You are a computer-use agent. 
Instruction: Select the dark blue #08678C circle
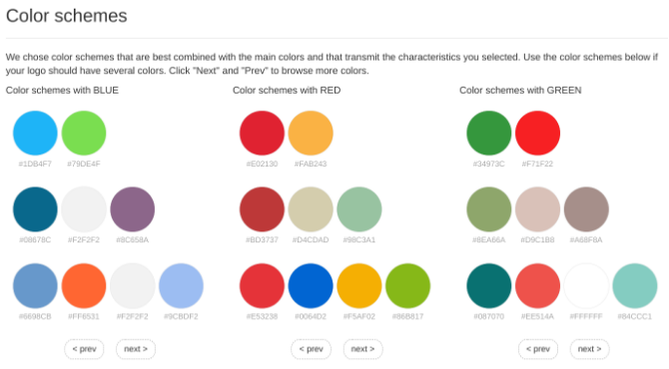(x=35, y=209)
